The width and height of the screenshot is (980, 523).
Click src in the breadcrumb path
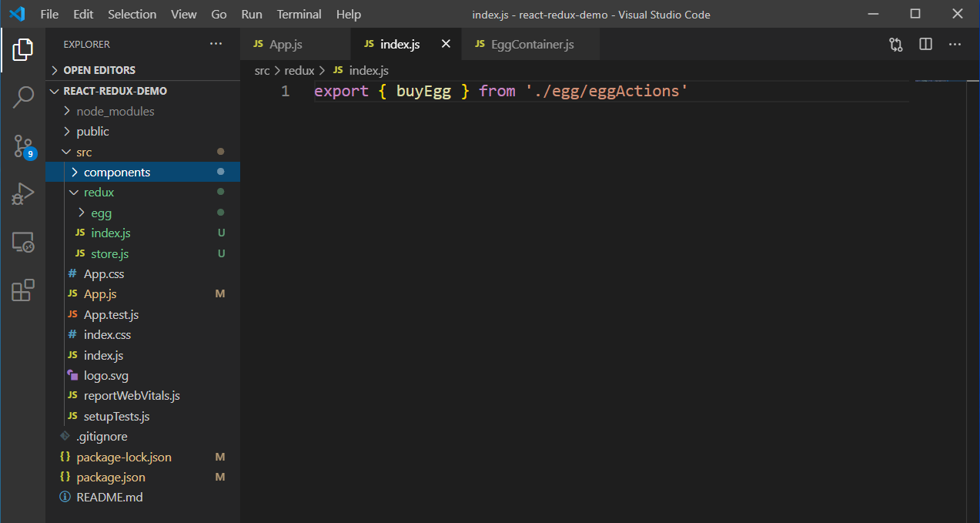262,70
